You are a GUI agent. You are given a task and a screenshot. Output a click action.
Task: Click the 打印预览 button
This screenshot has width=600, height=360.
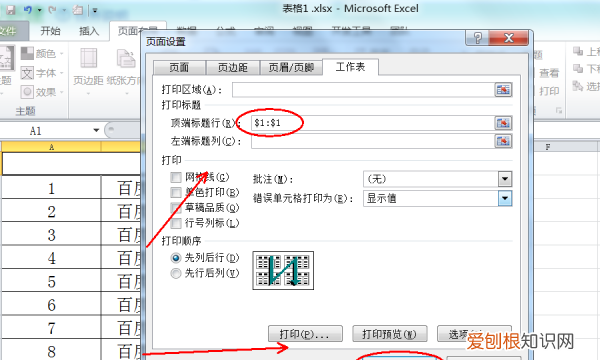coord(390,334)
